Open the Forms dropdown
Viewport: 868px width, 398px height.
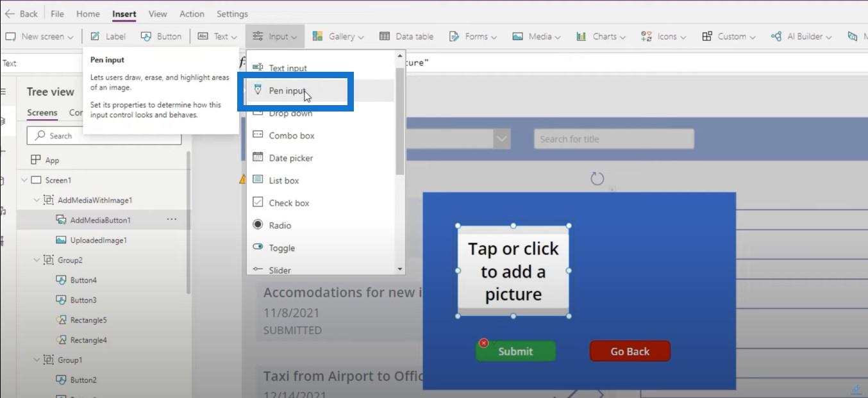click(x=473, y=37)
